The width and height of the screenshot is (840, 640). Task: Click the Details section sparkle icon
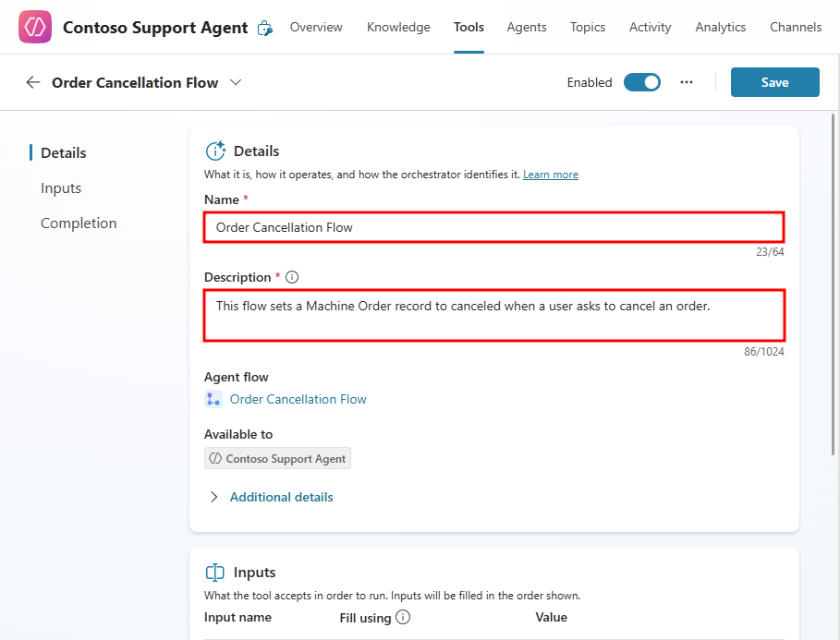click(215, 151)
